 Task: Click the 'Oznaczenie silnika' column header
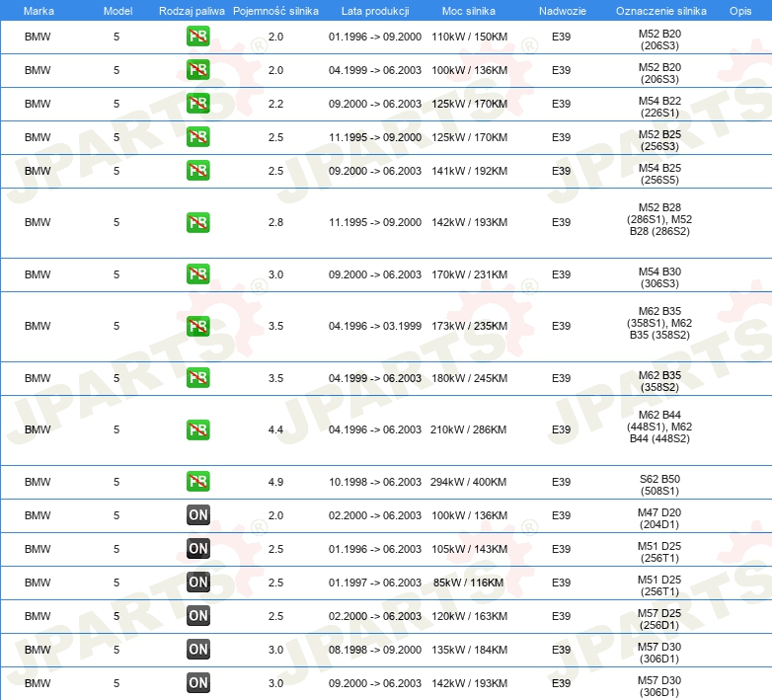[x=659, y=10]
